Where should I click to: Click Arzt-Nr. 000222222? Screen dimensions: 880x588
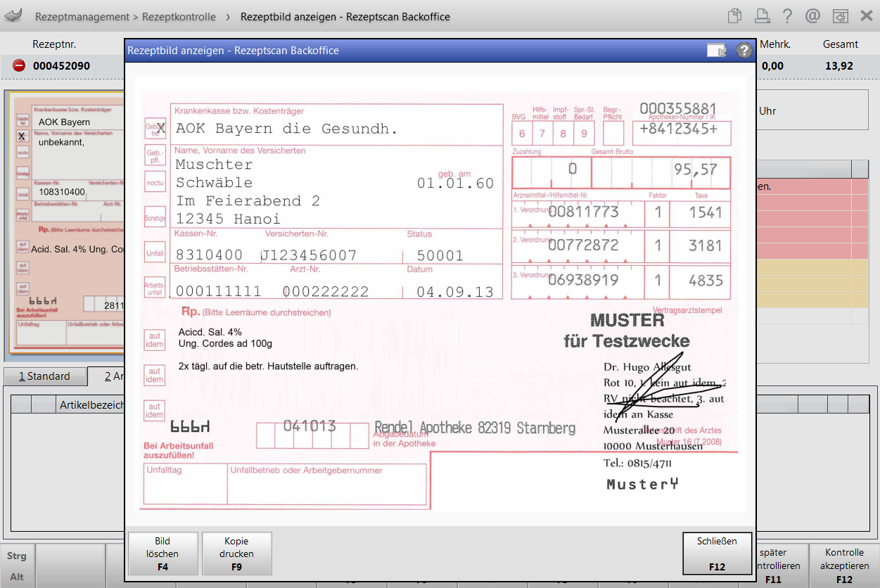(x=326, y=291)
